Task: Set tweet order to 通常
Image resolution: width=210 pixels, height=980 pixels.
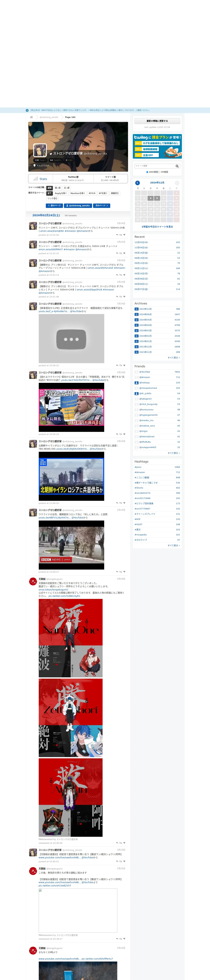Action: [50, 188]
